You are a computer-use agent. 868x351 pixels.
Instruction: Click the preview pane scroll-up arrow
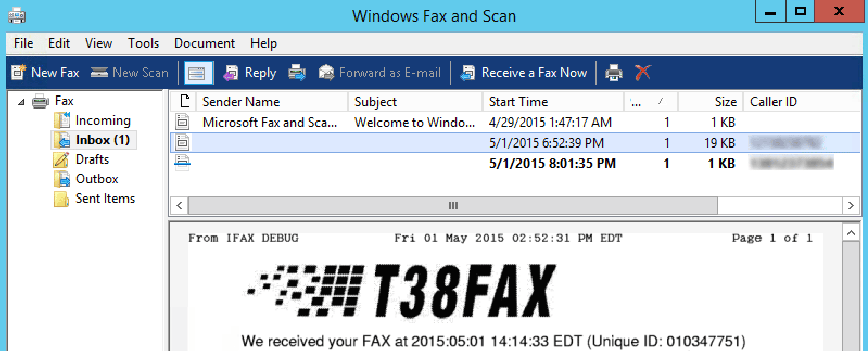point(851,233)
